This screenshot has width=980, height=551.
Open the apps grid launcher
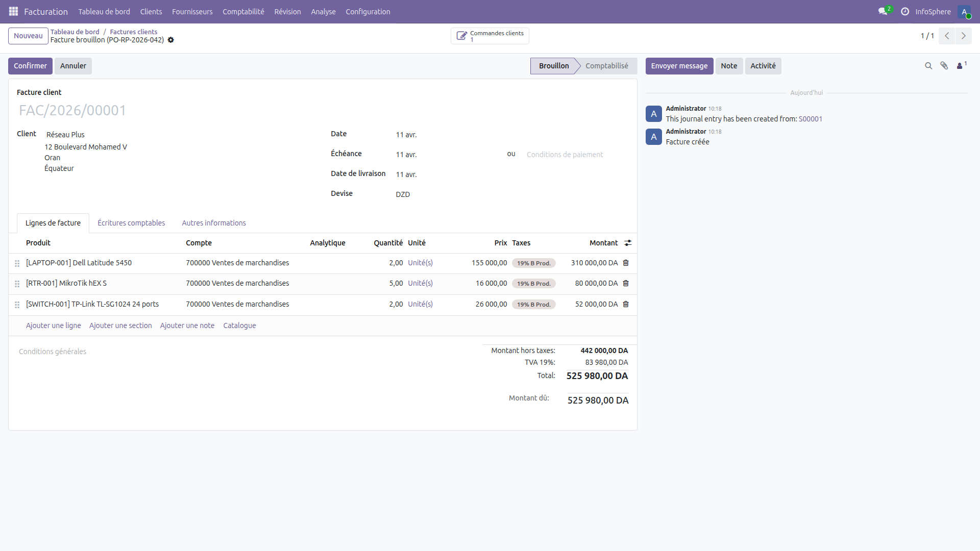coord(14,11)
